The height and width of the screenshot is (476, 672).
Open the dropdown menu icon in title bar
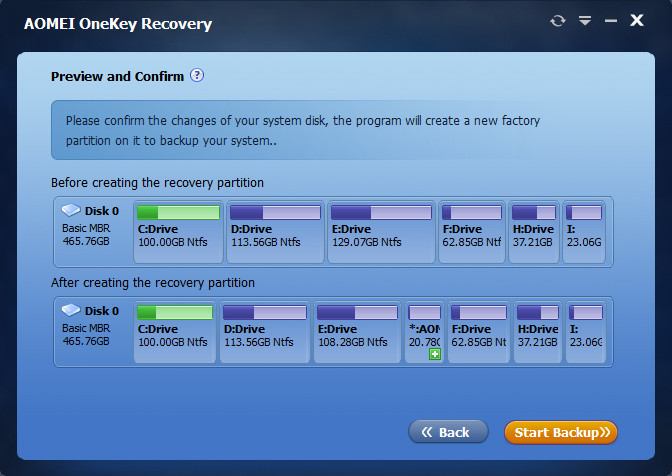585,20
